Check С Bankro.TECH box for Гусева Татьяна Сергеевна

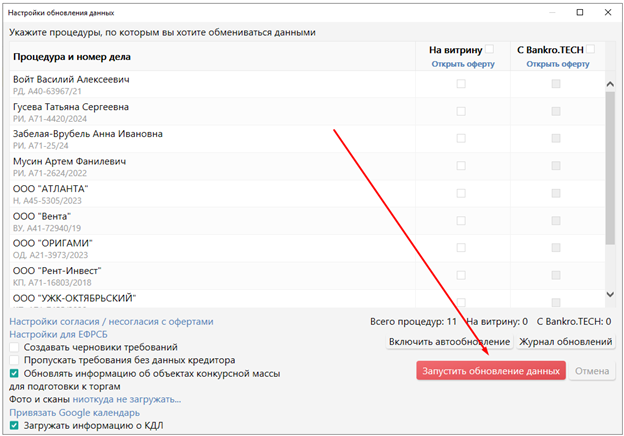[556, 111]
